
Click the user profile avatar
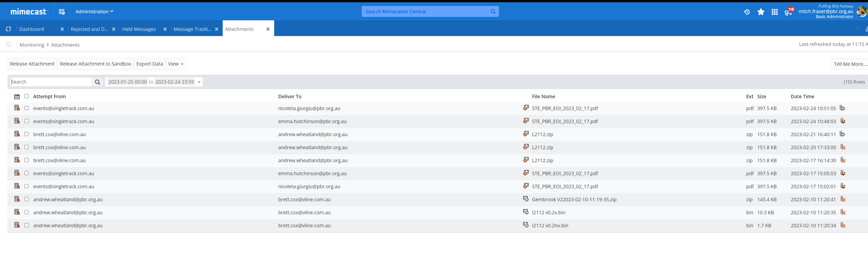pyautogui.click(x=862, y=11)
